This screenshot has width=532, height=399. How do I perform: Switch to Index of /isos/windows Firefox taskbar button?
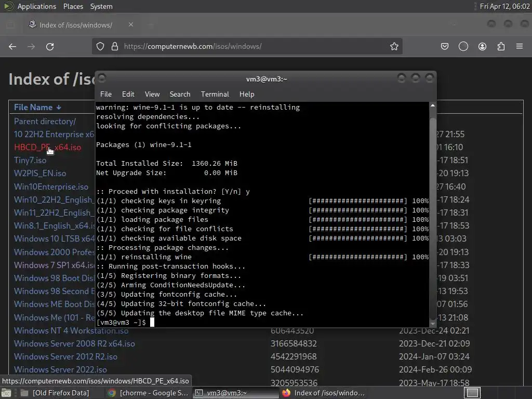323,393
